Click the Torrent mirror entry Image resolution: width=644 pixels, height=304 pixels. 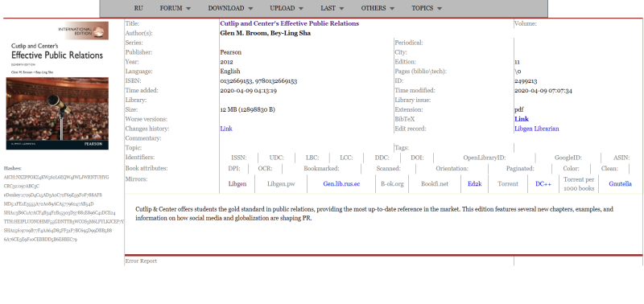508,184
